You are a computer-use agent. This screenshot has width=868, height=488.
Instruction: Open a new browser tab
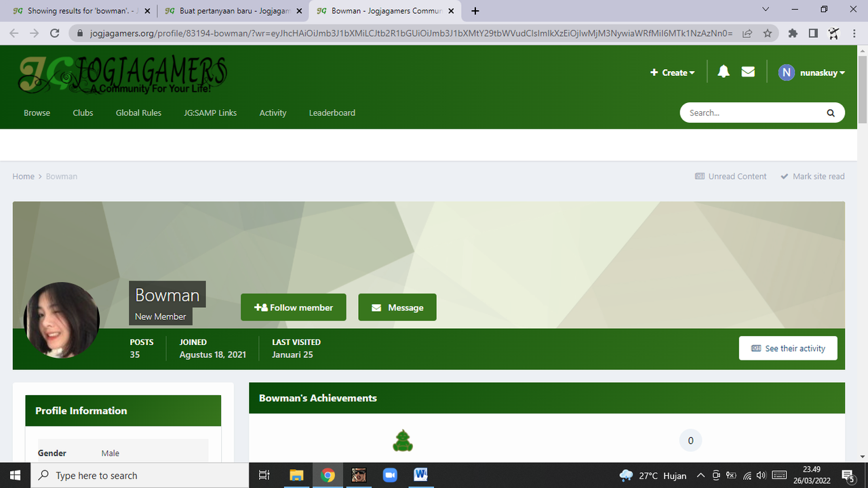click(x=475, y=11)
